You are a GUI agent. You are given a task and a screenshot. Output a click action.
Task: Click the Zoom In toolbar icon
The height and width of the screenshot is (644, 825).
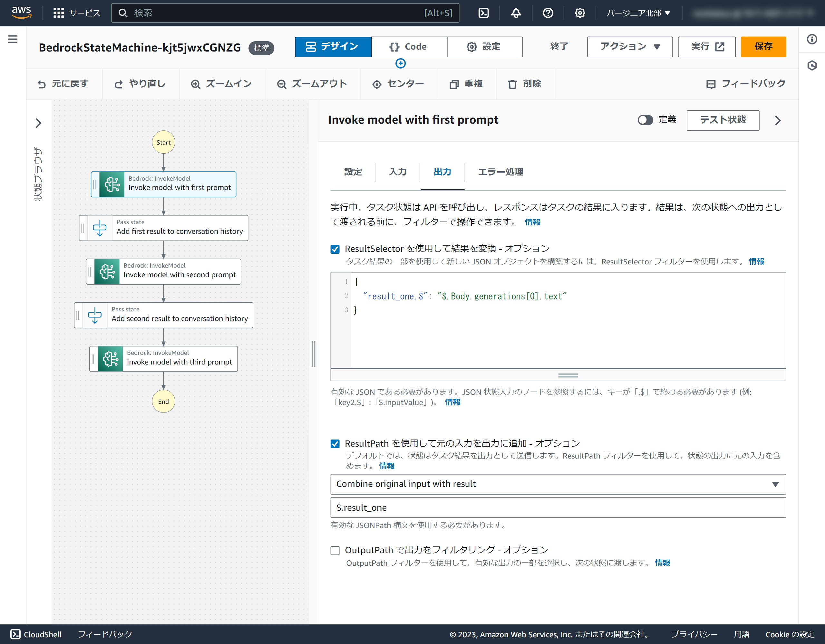(195, 84)
